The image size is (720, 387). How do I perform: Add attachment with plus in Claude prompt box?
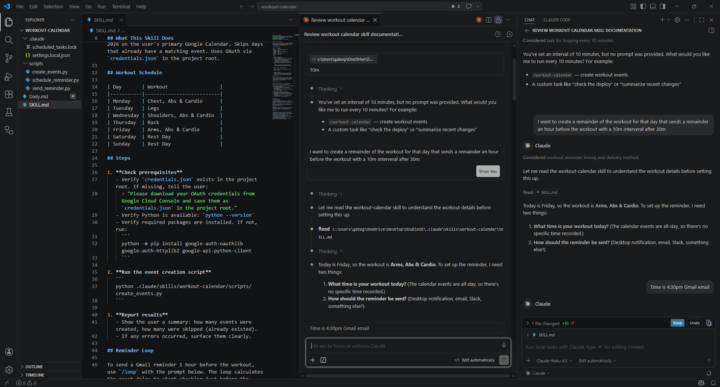click(312, 360)
